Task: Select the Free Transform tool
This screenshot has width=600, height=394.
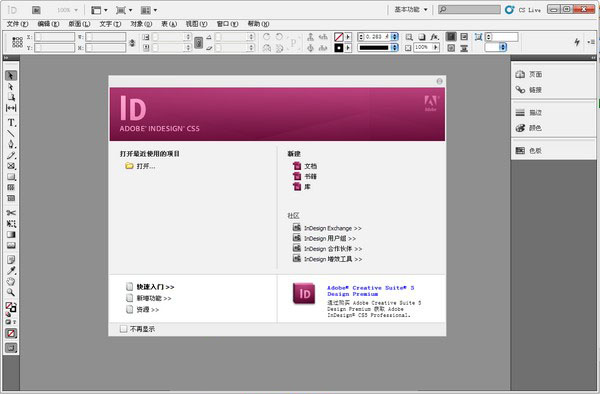Action: point(11,223)
